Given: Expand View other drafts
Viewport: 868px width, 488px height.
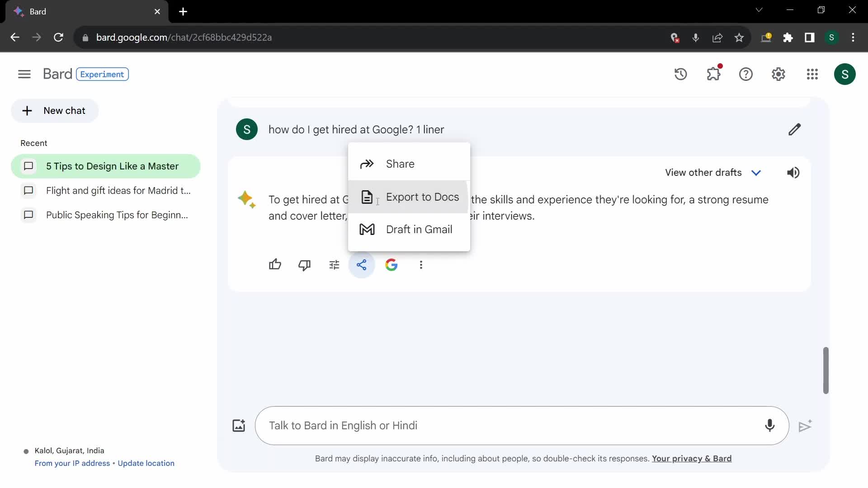Looking at the screenshot, I should pos(713,173).
